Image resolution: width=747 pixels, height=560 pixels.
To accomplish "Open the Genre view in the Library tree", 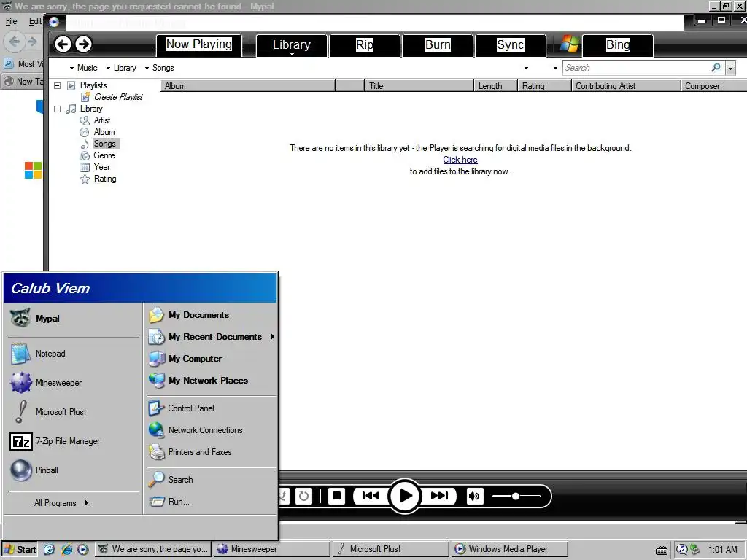I will tap(104, 155).
